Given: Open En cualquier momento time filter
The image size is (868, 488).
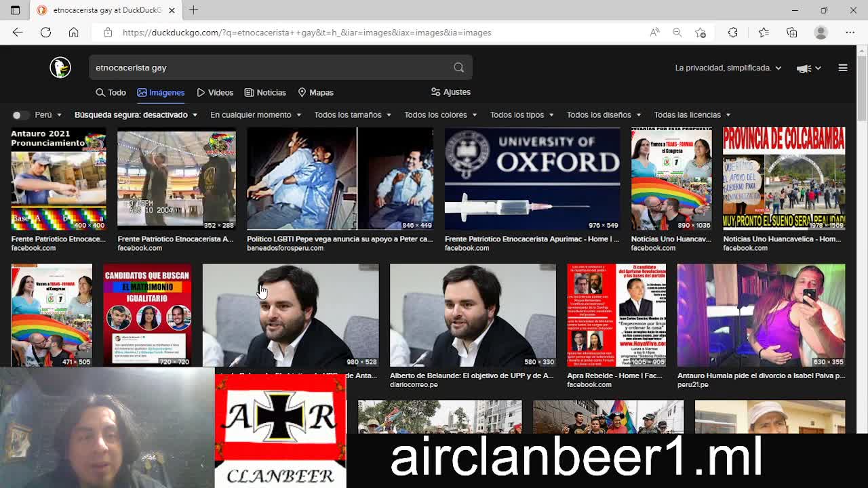Looking at the screenshot, I should (256, 115).
